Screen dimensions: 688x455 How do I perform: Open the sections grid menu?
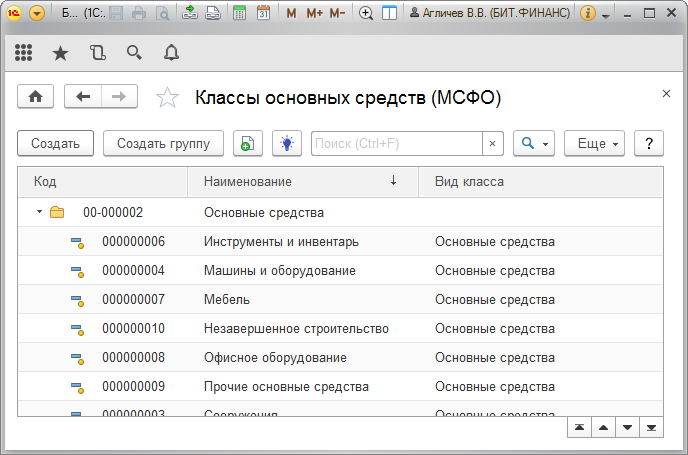coord(24,53)
